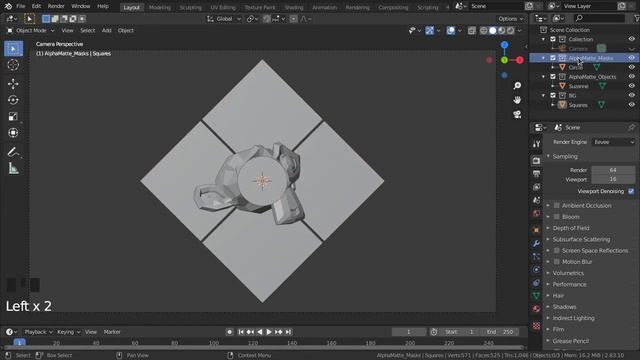Viewport: 640px width, 360px height.
Task: Toggle X-ray display
Action: tap(471, 31)
